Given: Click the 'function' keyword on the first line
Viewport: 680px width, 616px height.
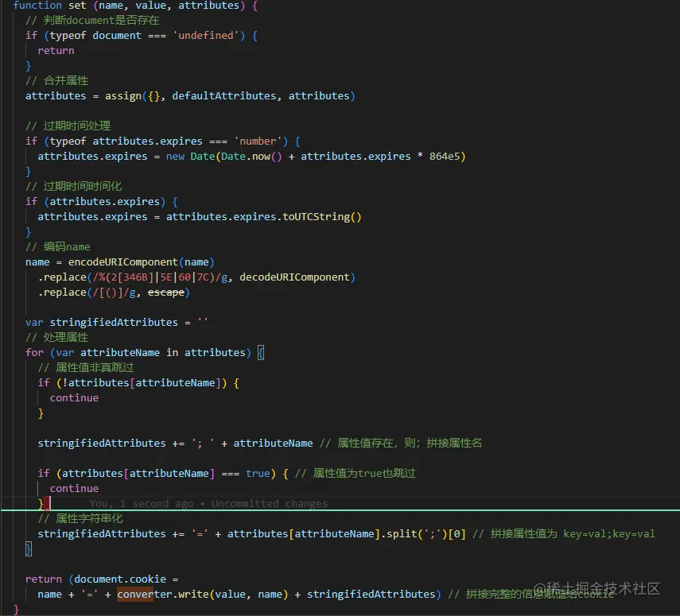Looking at the screenshot, I should coord(37,6).
